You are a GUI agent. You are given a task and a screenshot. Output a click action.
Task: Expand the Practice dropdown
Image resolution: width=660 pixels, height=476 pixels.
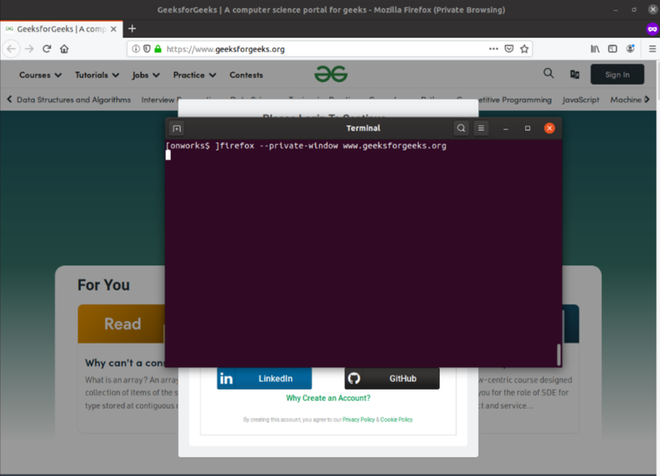(x=194, y=75)
